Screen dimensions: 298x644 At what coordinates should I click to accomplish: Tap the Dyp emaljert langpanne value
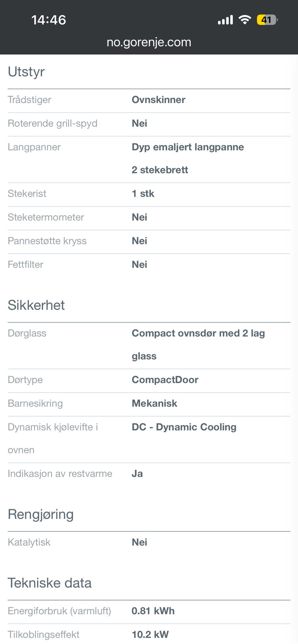pos(188,147)
